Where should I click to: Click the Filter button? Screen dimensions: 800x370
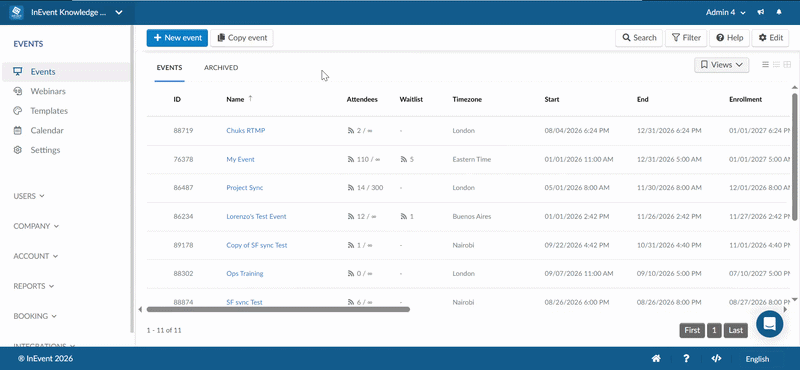[686, 38]
